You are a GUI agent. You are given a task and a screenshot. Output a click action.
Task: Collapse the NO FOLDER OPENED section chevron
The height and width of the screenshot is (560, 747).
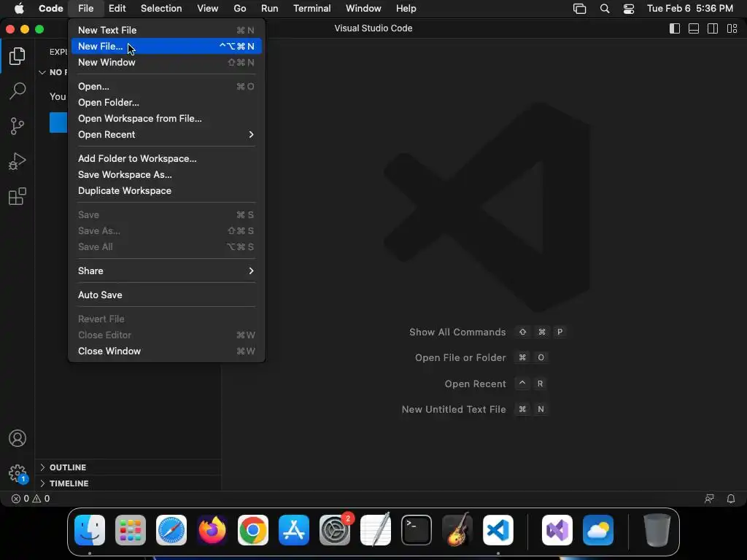click(x=42, y=72)
